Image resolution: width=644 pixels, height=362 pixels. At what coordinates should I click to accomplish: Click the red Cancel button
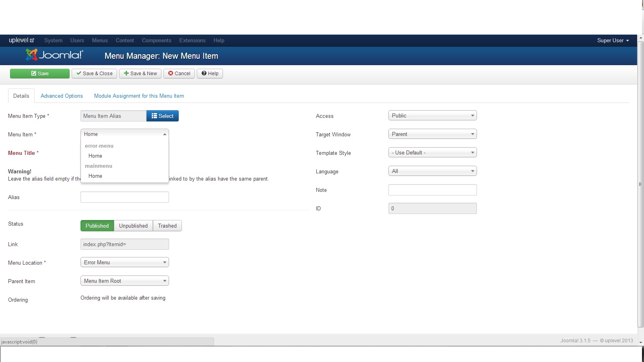pos(179,74)
